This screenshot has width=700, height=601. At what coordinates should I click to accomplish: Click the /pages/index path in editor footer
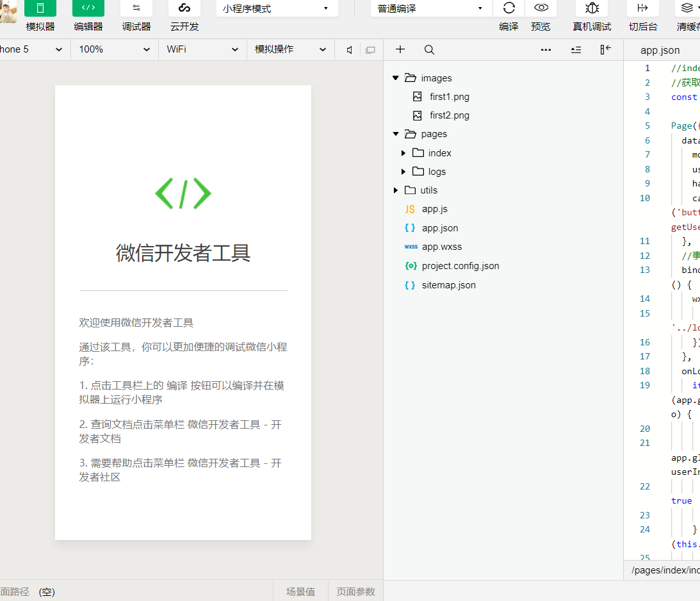pyautogui.click(x=665, y=570)
